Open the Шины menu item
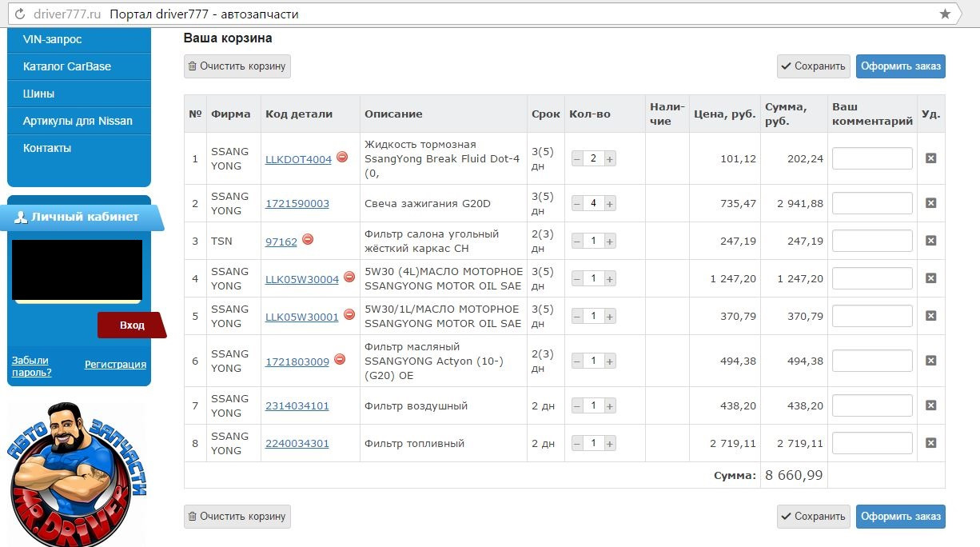The width and height of the screenshot is (980, 547). (x=39, y=94)
